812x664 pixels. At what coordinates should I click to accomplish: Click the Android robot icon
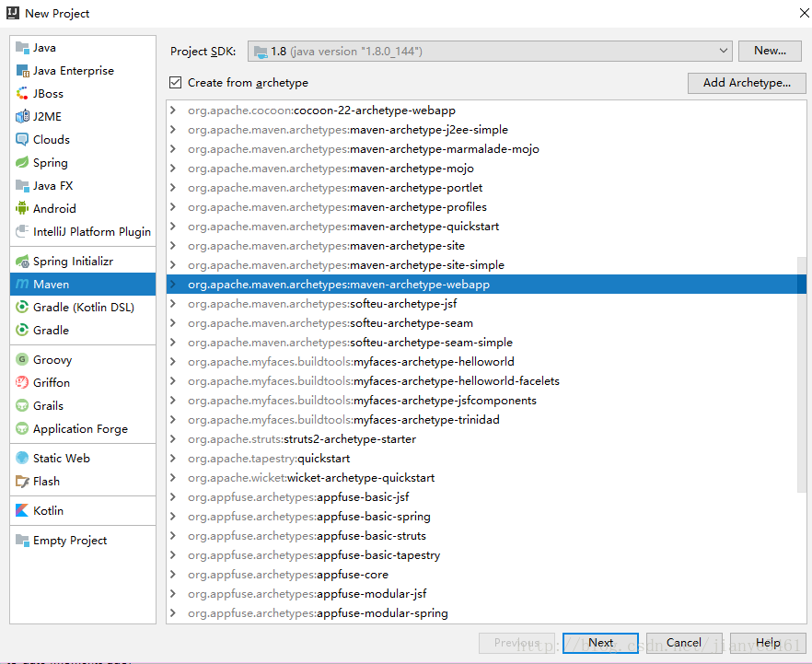click(22, 209)
